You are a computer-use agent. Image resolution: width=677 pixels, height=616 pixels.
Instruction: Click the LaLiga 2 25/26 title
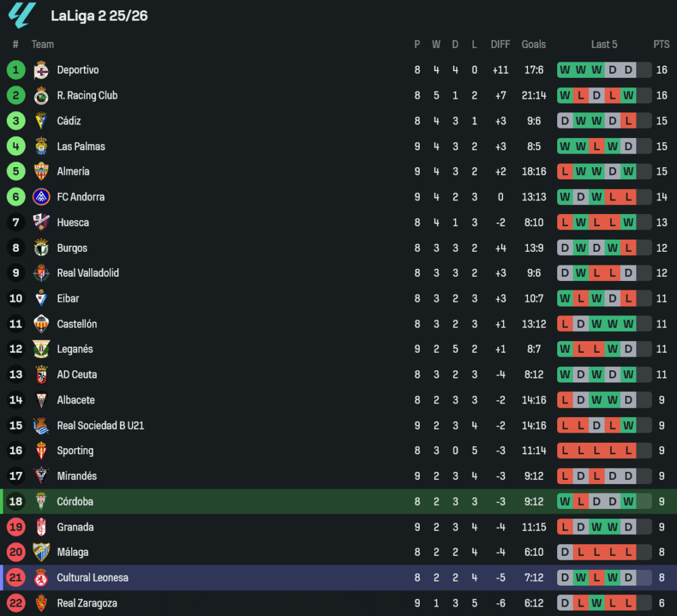100,16
